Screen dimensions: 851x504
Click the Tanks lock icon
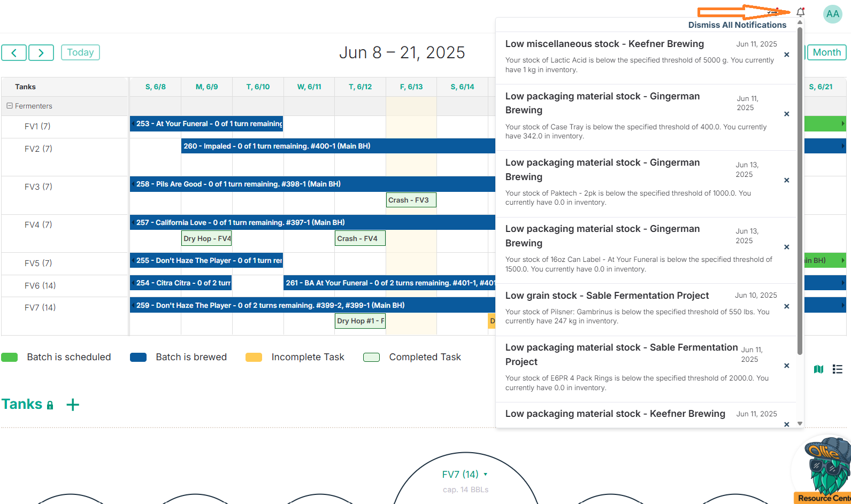50,405
